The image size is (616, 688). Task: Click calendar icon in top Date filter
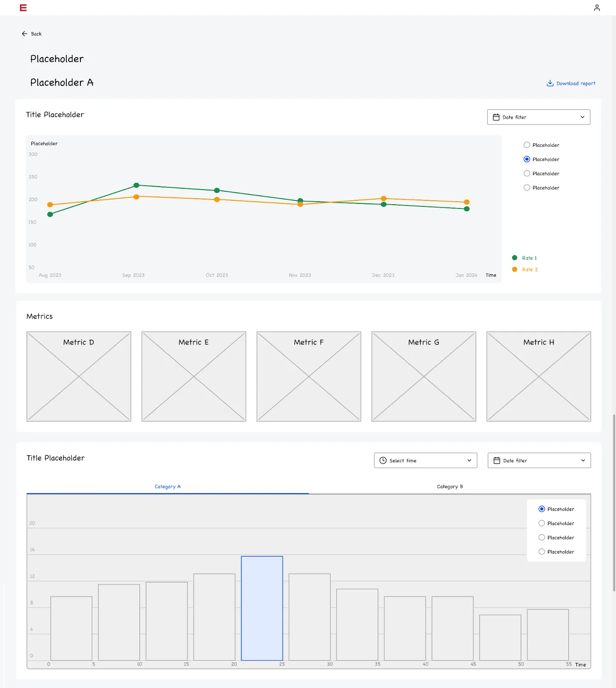pyautogui.click(x=496, y=117)
